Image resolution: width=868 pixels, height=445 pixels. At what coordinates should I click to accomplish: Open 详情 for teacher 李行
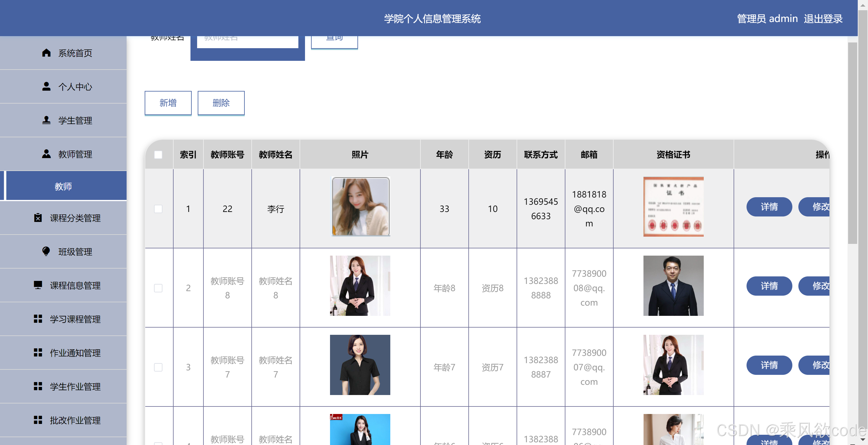pyautogui.click(x=769, y=207)
